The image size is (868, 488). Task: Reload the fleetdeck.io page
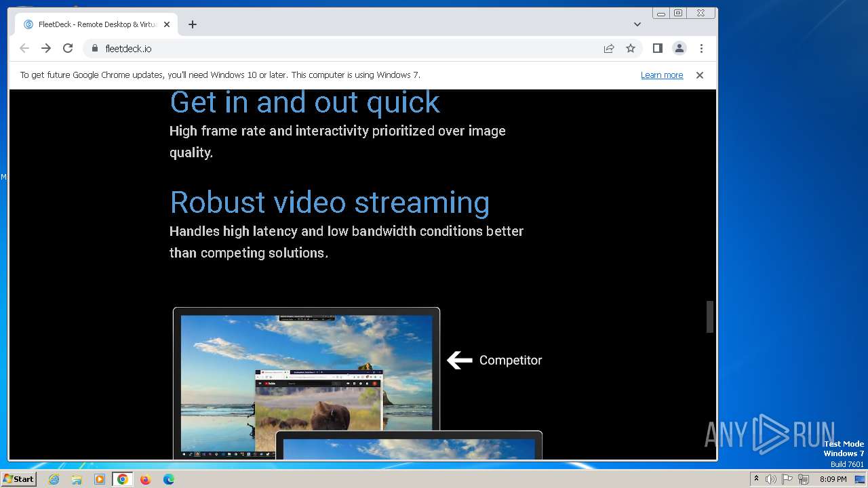[x=68, y=48]
